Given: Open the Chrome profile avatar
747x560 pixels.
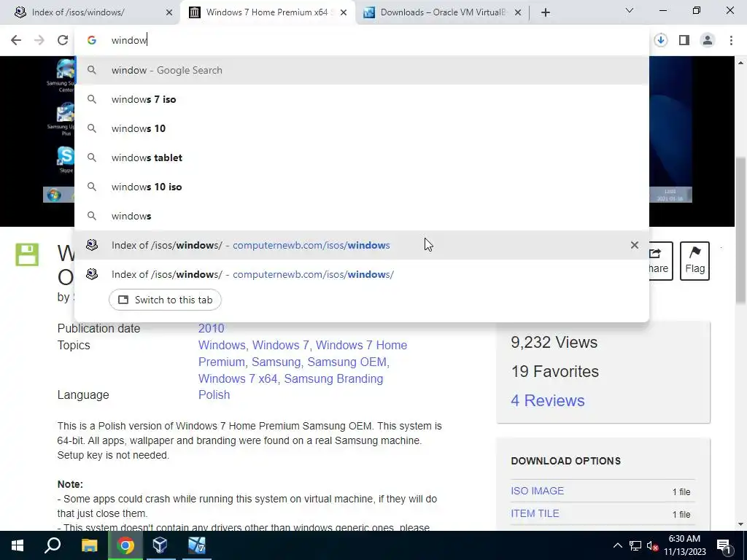Looking at the screenshot, I should click(x=708, y=40).
